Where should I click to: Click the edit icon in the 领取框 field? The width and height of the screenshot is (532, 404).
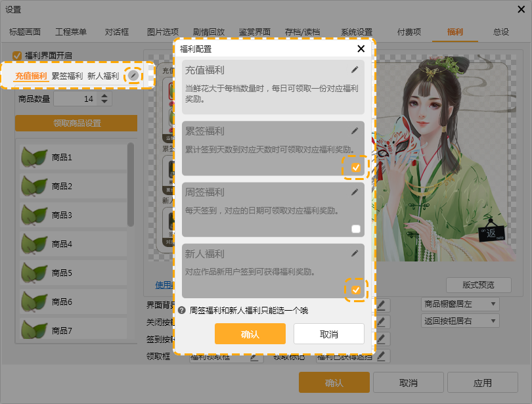[255, 357]
